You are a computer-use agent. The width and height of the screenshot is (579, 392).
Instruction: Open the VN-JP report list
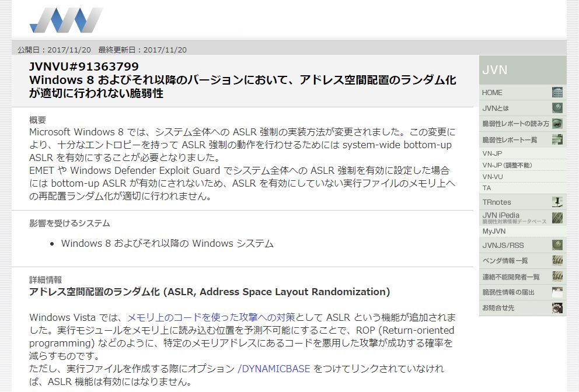[x=492, y=153]
